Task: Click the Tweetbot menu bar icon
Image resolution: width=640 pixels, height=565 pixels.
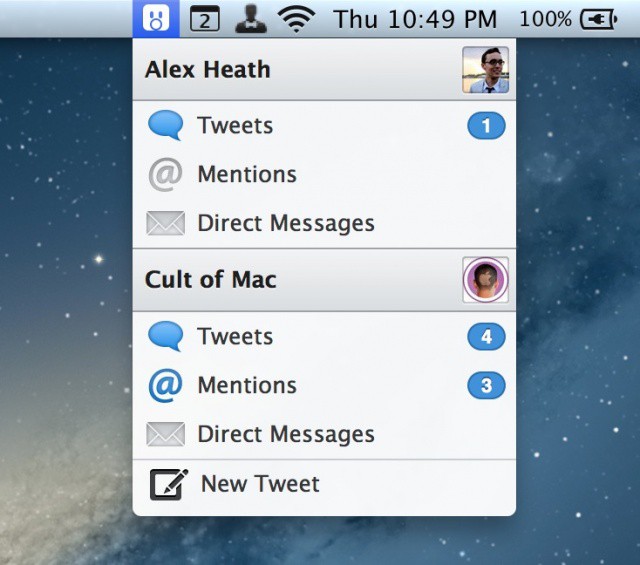Action: pyautogui.click(x=156, y=19)
